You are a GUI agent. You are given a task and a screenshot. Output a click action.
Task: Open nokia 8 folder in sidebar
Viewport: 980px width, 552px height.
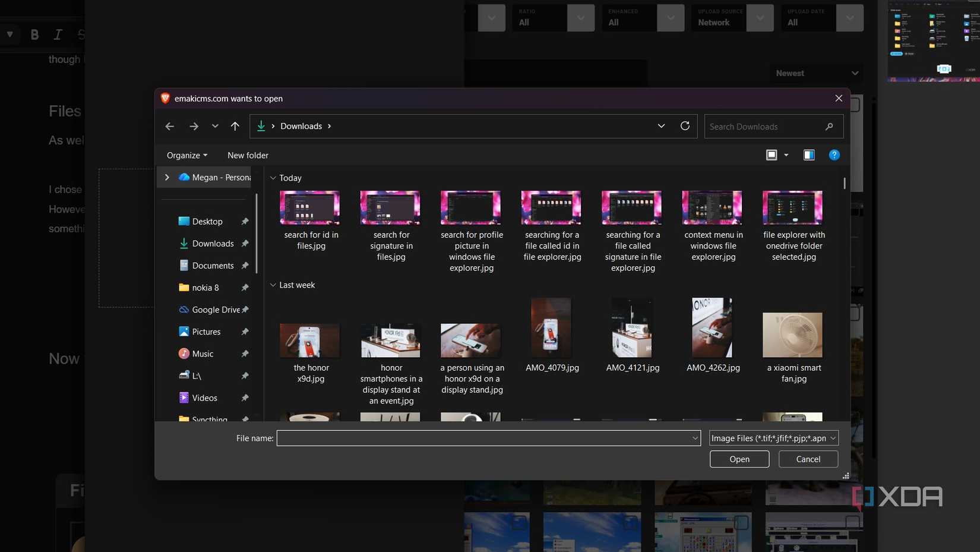tap(206, 288)
